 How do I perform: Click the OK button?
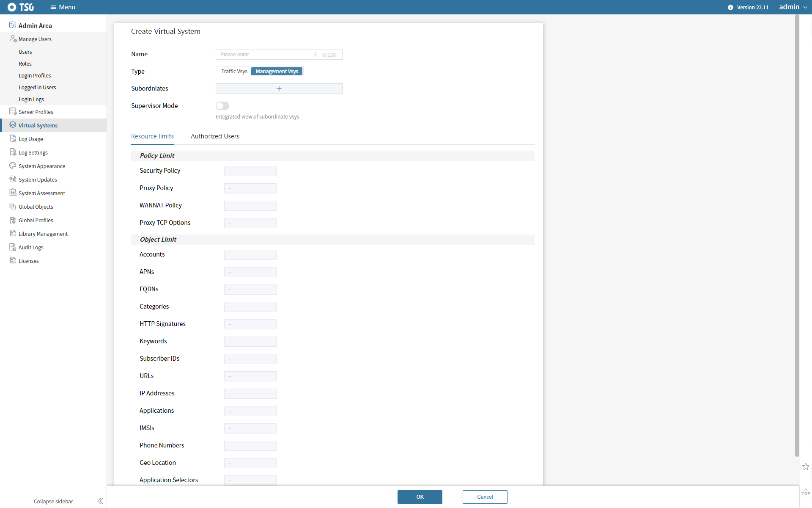[420, 497]
